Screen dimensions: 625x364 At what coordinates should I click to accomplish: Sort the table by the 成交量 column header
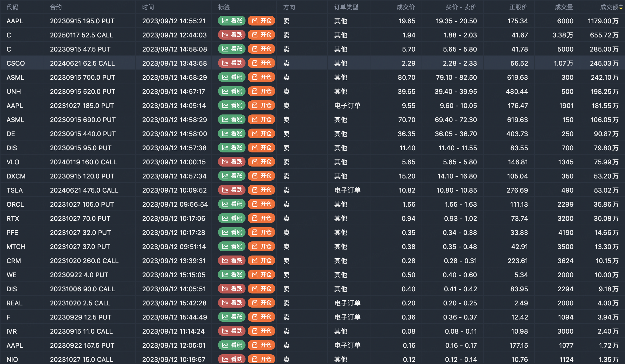click(x=564, y=7)
